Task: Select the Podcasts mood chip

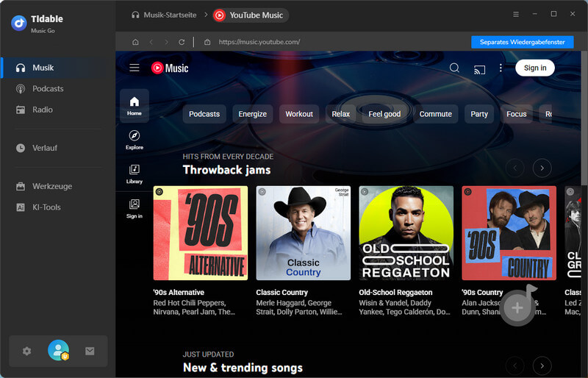Action: tap(204, 114)
